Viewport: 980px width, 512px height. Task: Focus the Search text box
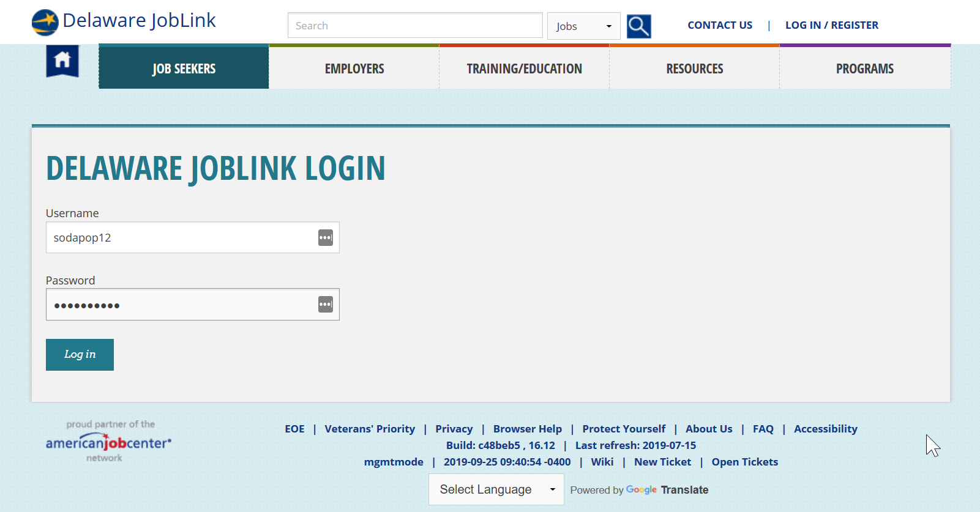pyautogui.click(x=415, y=26)
